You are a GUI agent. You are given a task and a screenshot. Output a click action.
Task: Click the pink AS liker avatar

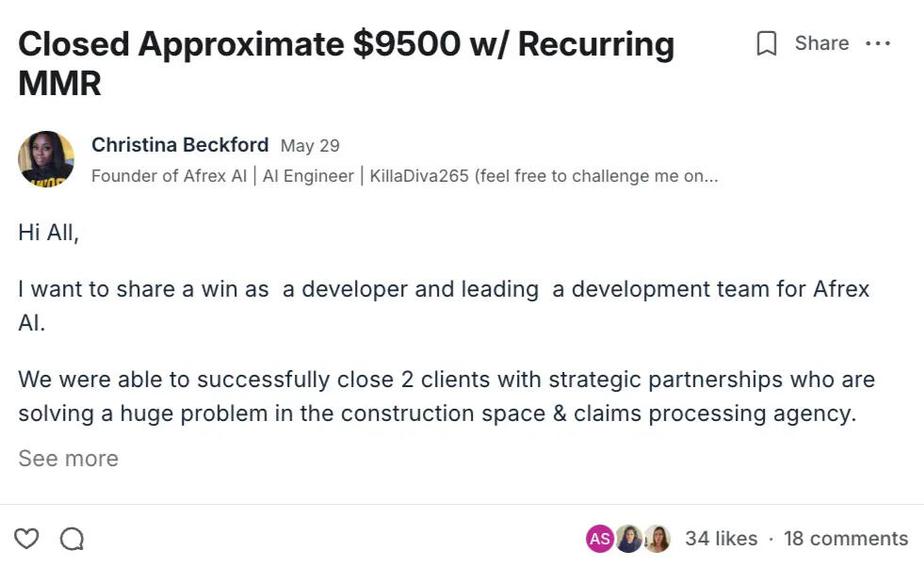click(600, 539)
